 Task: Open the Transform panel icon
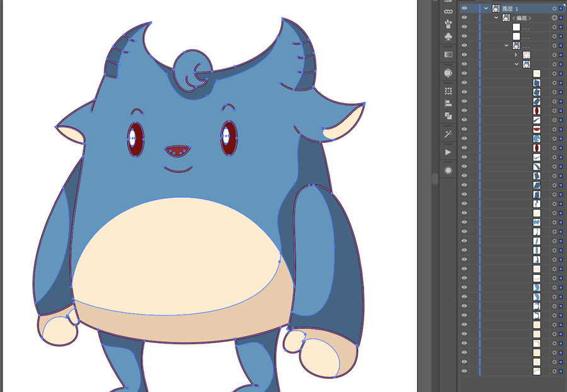[448, 91]
